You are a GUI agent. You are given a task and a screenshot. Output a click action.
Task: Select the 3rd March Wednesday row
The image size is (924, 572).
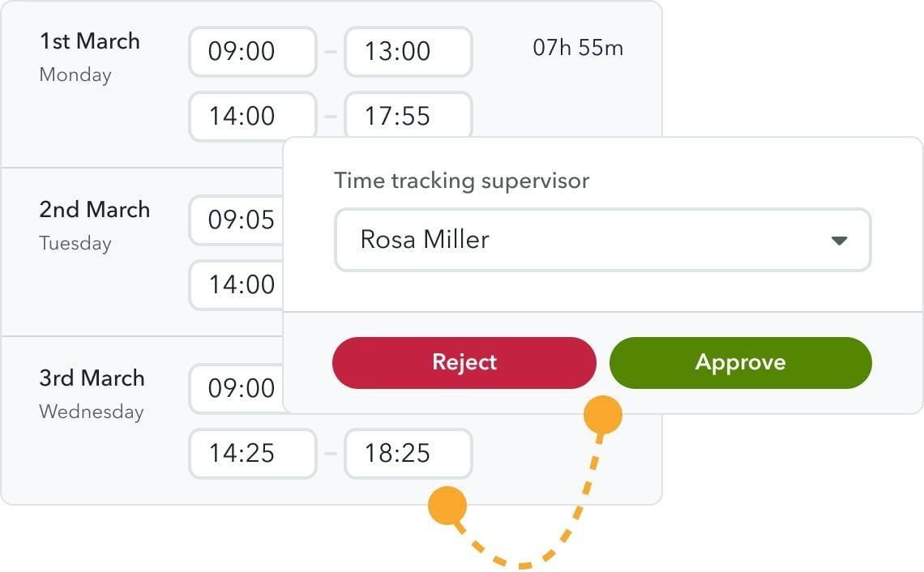[92, 393]
